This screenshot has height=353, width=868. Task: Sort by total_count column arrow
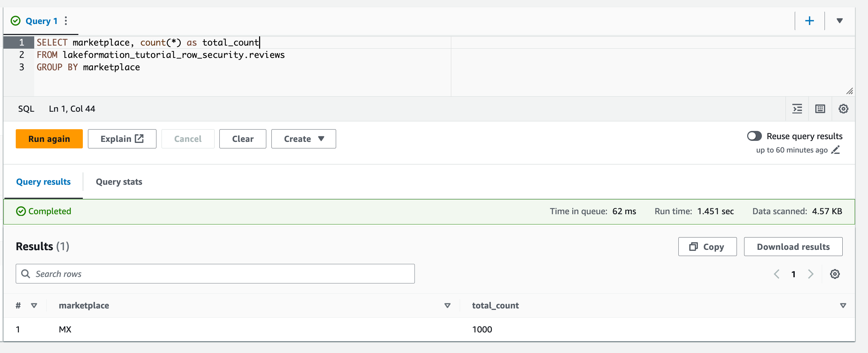click(843, 306)
